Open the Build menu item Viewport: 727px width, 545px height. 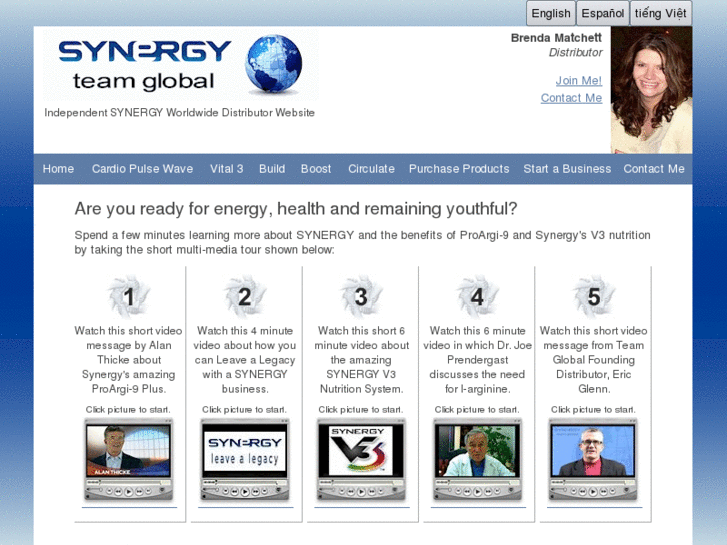pyautogui.click(x=272, y=169)
